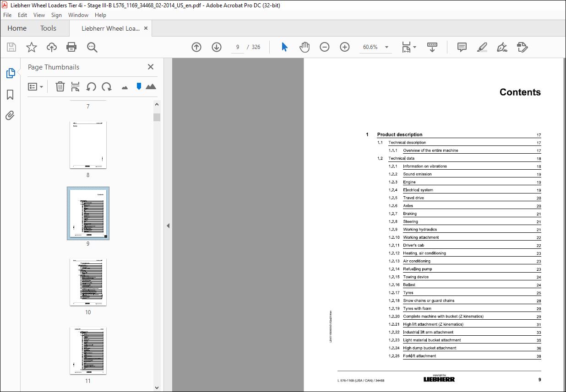
Task: Open 'Driver's cab' contents entry
Action: [414, 245]
